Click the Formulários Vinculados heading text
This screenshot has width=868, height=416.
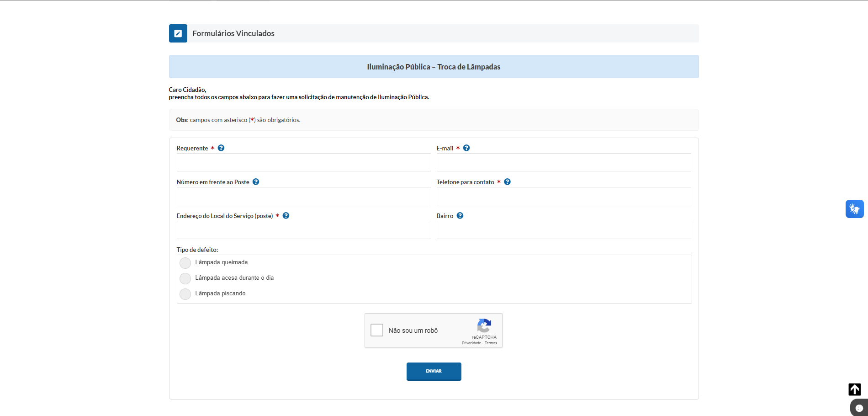coord(233,33)
